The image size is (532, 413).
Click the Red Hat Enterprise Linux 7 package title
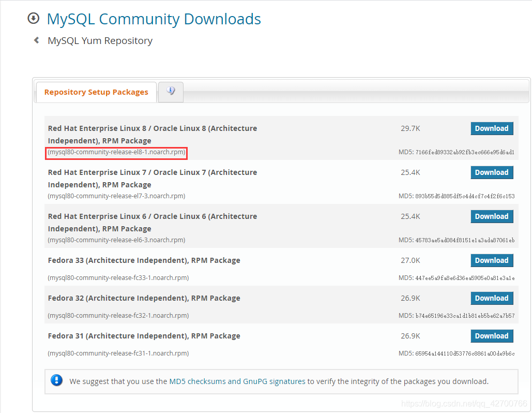click(153, 179)
